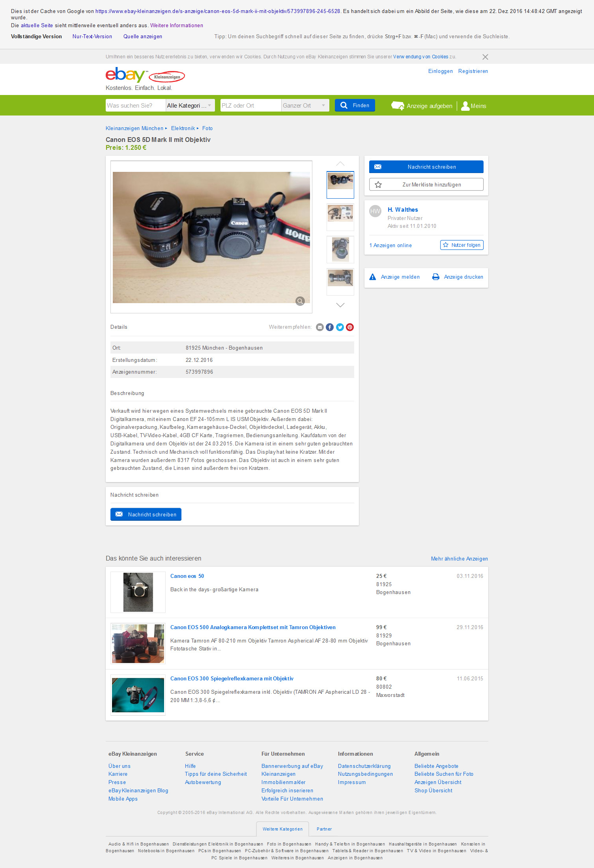Add listing via Zur Merkliste hinzufügen

pyautogui.click(x=426, y=184)
